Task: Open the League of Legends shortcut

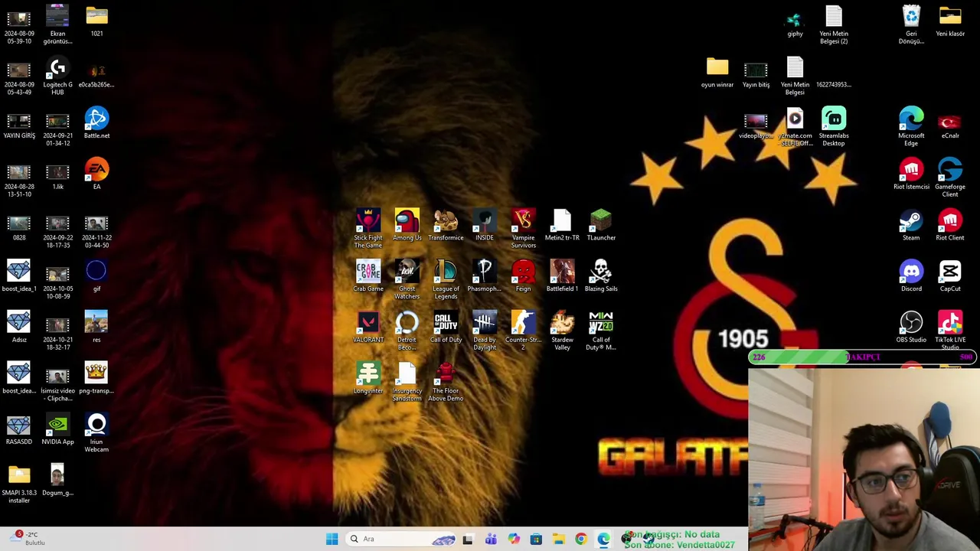Action: [x=446, y=279]
